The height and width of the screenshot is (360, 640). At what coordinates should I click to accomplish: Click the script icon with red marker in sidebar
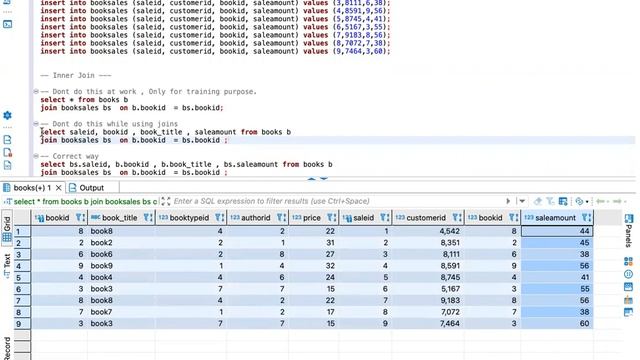pyautogui.click(x=7, y=153)
